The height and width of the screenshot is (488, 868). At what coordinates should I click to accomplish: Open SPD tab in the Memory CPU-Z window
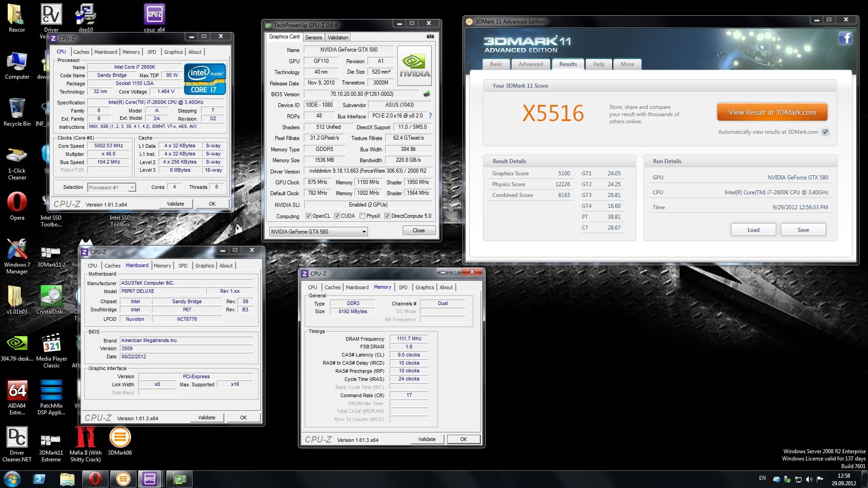(403, 287)
